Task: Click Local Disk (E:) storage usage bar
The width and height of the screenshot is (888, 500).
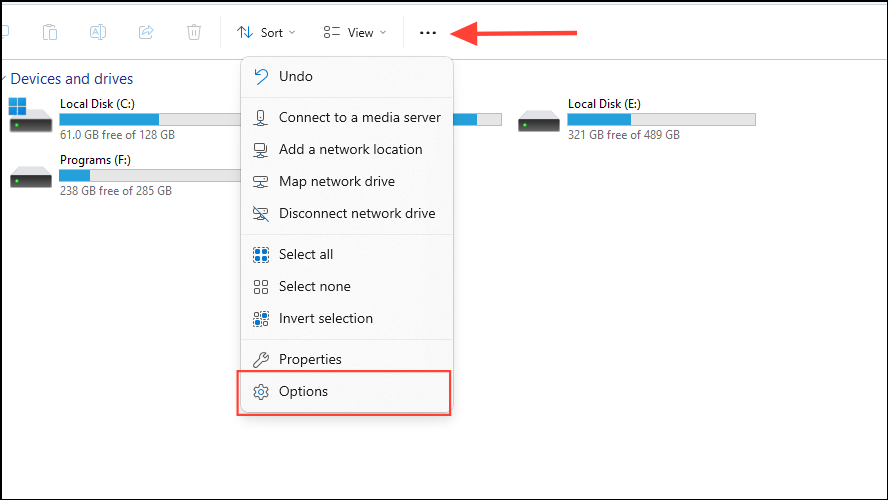Action: point(661,119)
